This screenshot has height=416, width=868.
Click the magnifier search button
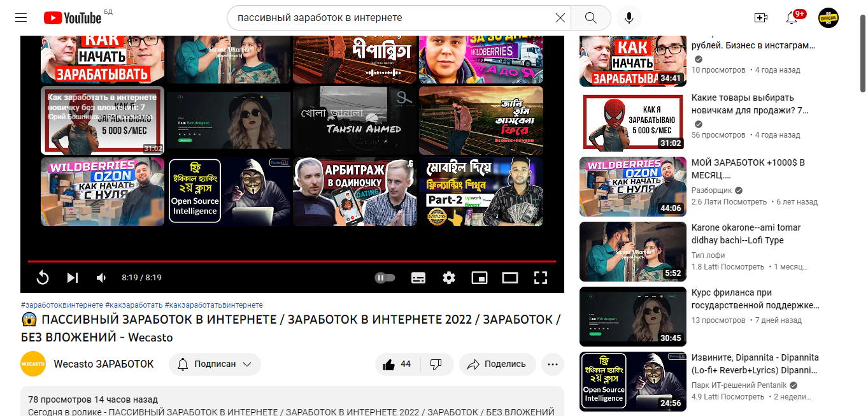click(x=590, y=18)
